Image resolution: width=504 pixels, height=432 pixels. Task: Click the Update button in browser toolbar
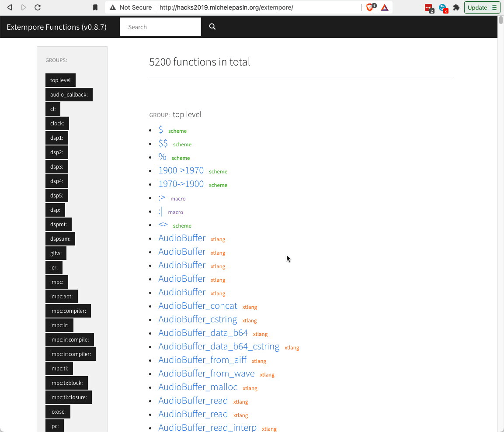pos(482,7)
